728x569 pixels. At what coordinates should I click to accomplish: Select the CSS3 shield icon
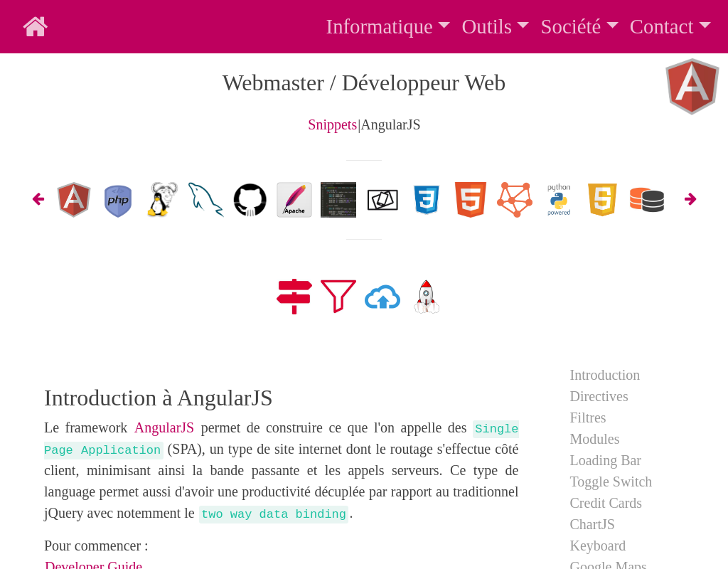coord(427,200)
